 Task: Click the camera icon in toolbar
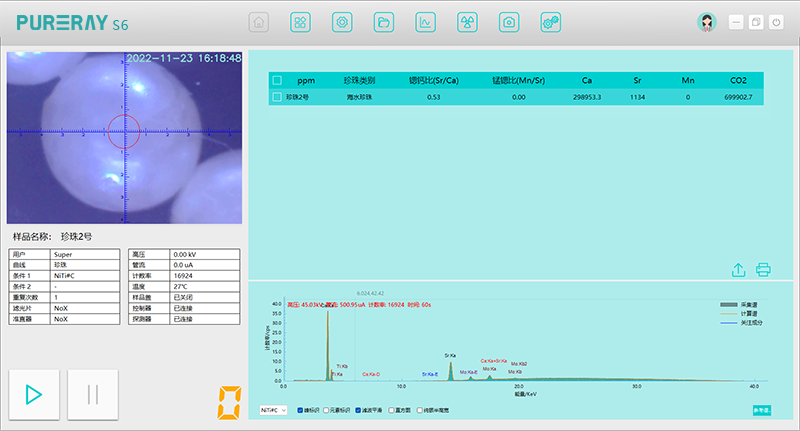509,22
